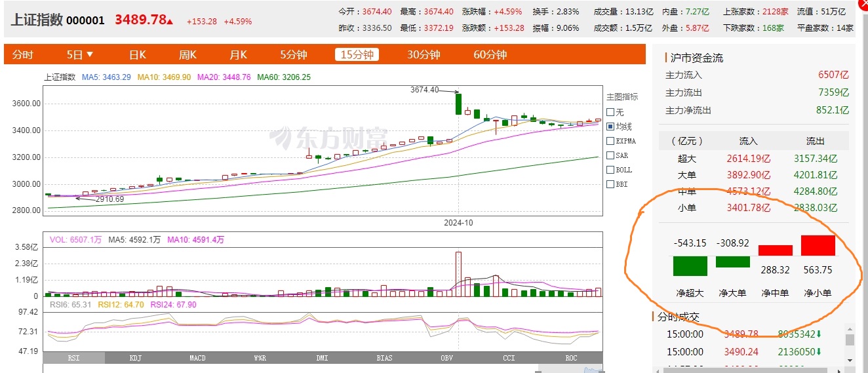
Task: Click the MA5: 3463.29 legend
Action: 106,77
